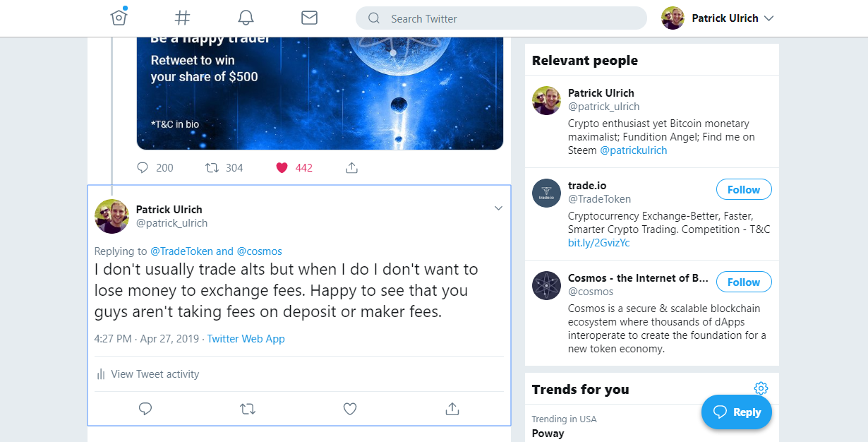The image size is (868, 442).
Task: Follow the Cosmos account
Action: [x=744, y=282]
